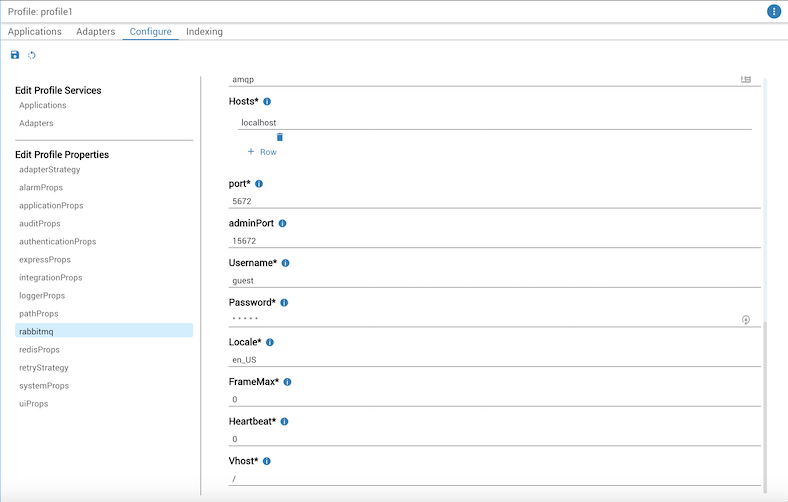The height and width of the screenshot is (502, 788).
Task: Delete the localhost host row
Action: (280, 137)
